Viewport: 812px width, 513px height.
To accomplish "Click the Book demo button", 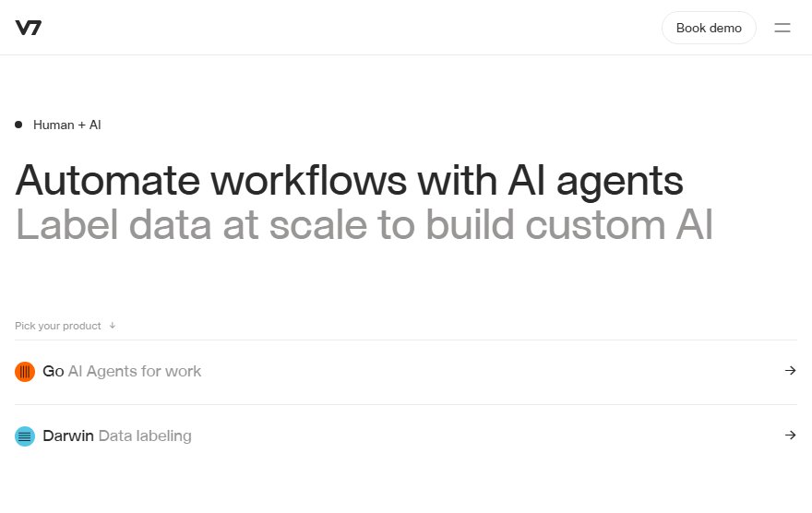I will pyautogui.click(x=709, y=28).
